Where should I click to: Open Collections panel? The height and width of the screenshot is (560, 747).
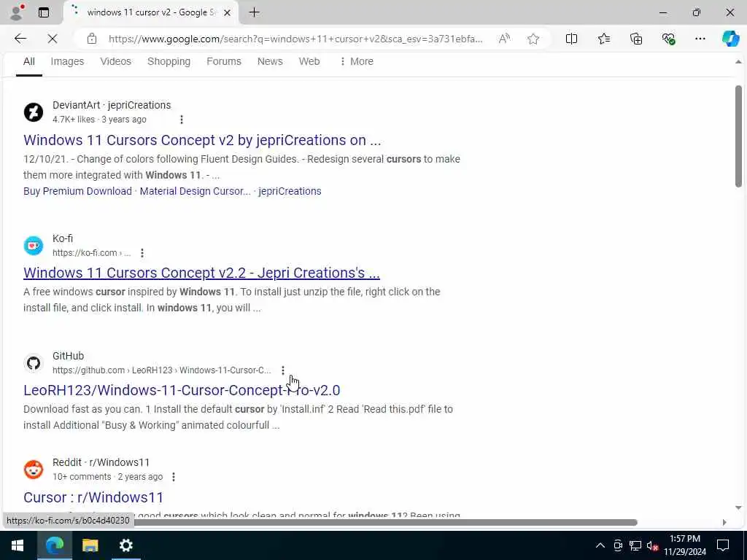point(636,39)
